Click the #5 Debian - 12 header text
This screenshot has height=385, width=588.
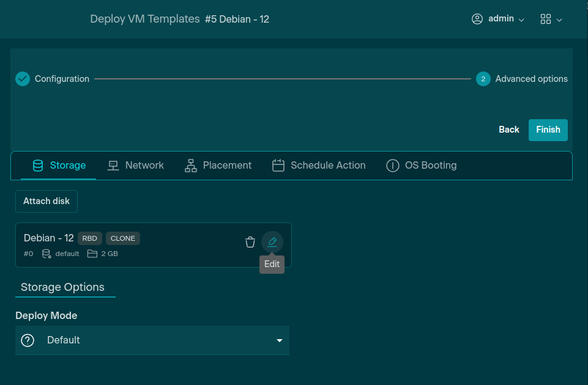coord(237,19)
